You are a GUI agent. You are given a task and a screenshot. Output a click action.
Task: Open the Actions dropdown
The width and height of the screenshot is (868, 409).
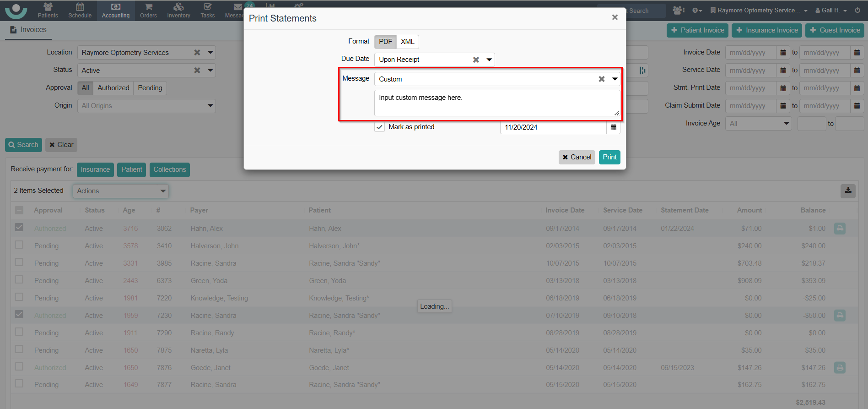click(x=121, y=191)
